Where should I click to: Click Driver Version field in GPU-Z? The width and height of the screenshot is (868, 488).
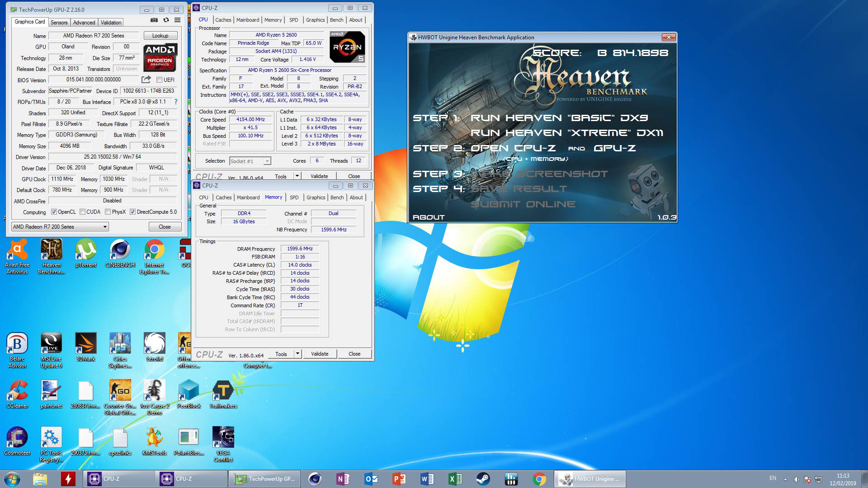tap(112, 157)
